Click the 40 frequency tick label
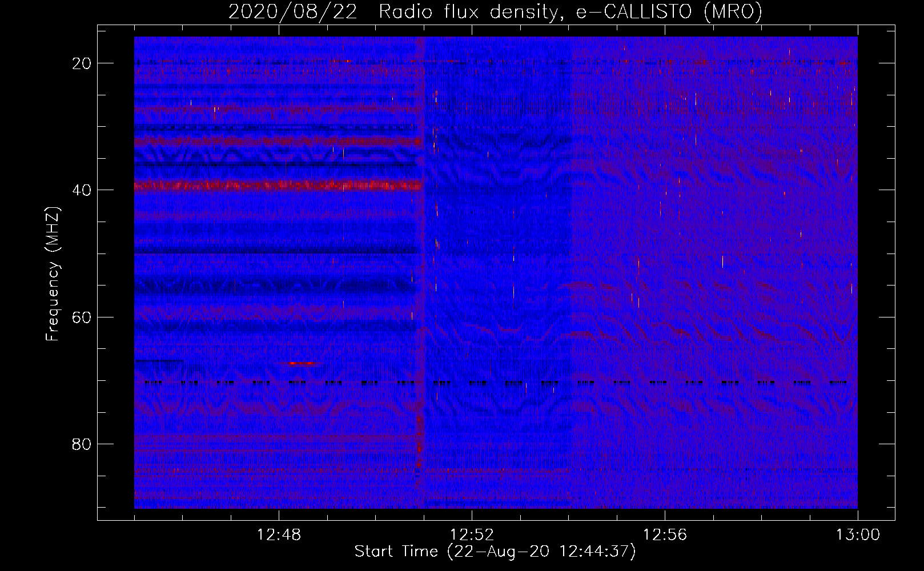Screen dimensions: 924x571 82,190
